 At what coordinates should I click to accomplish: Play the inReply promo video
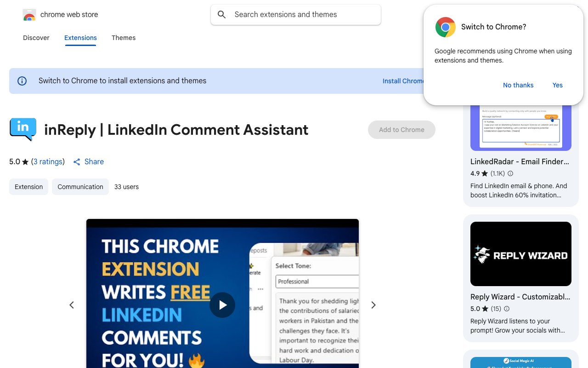tap(222, 305)
